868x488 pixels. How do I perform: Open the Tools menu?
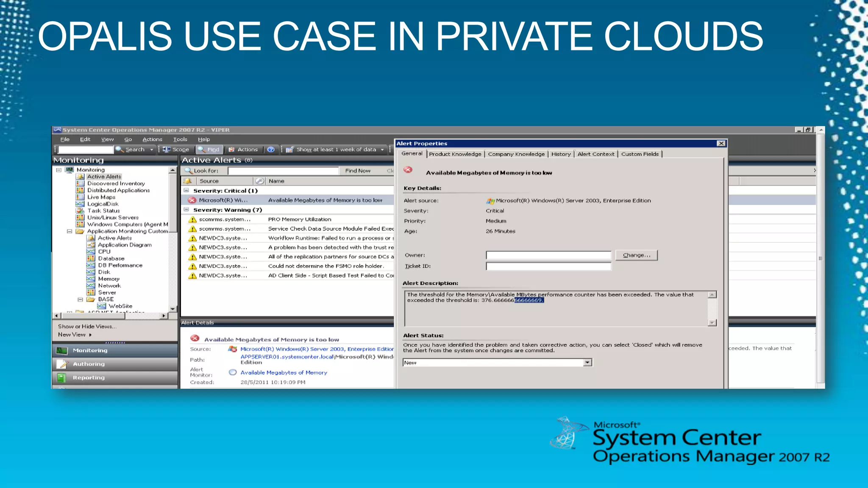(180, 139)
